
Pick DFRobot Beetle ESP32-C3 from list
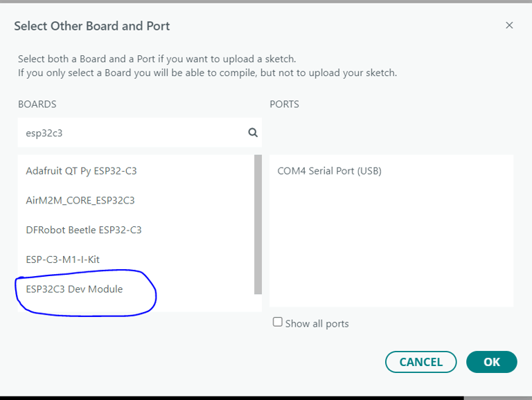click(84, 230)
